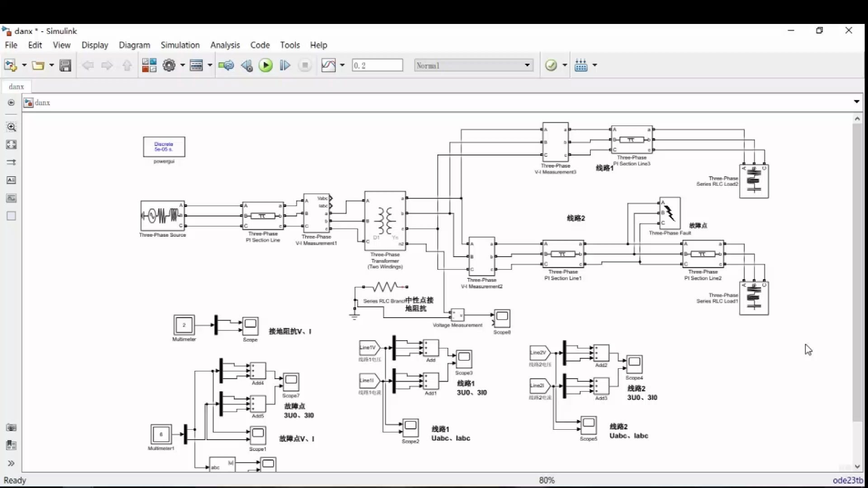Open the View menu
Screen dimensions: 868x488
coord(61,45)
